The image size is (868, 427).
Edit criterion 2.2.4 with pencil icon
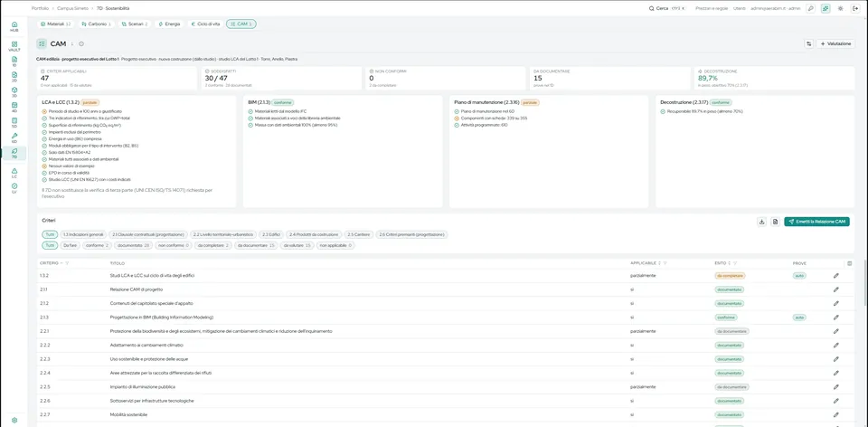(835, 373)
